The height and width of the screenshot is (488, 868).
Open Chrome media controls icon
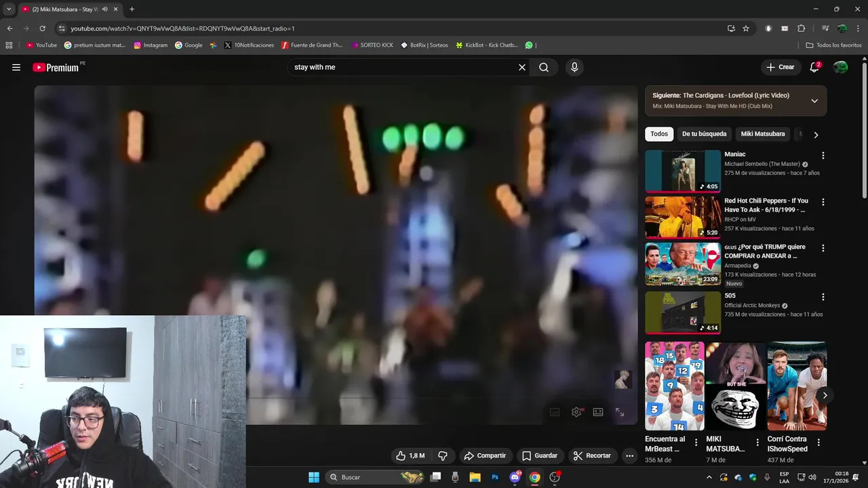pyautogui.click(x=825, y=28)
